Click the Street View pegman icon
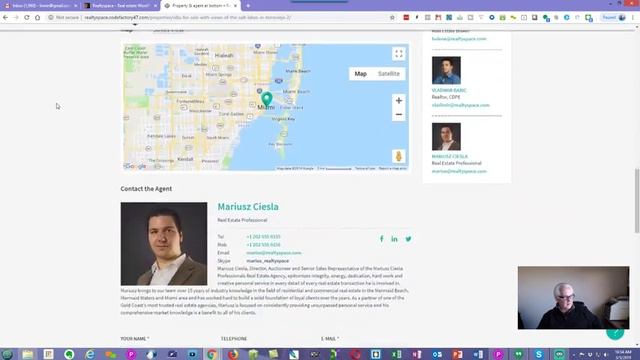Screen dimensions: 640x360 (399, 156)
